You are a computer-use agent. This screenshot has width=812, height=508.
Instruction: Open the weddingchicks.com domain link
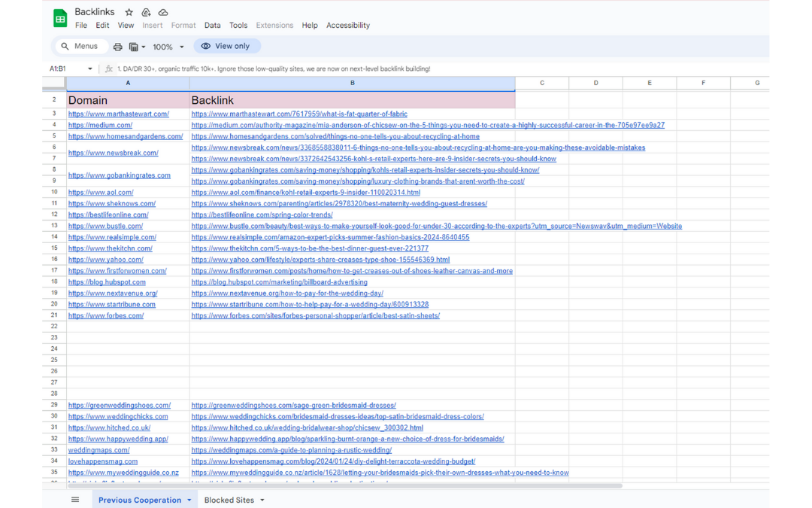117,417
